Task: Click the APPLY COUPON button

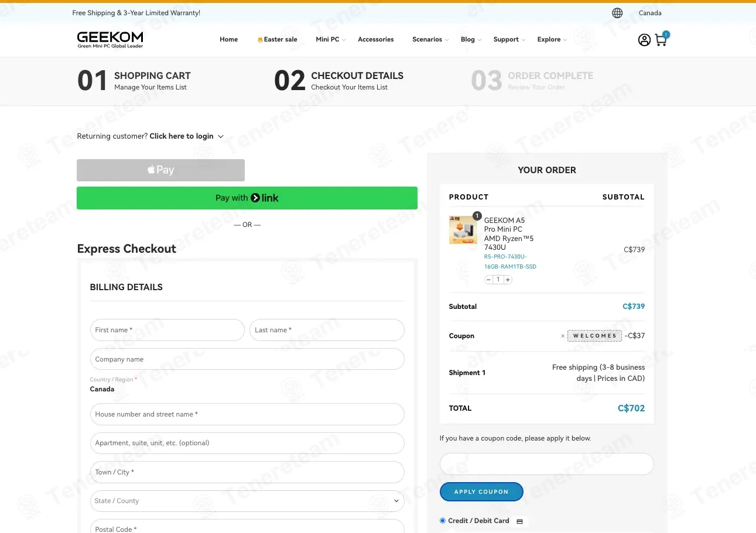Action: point(481,492)
